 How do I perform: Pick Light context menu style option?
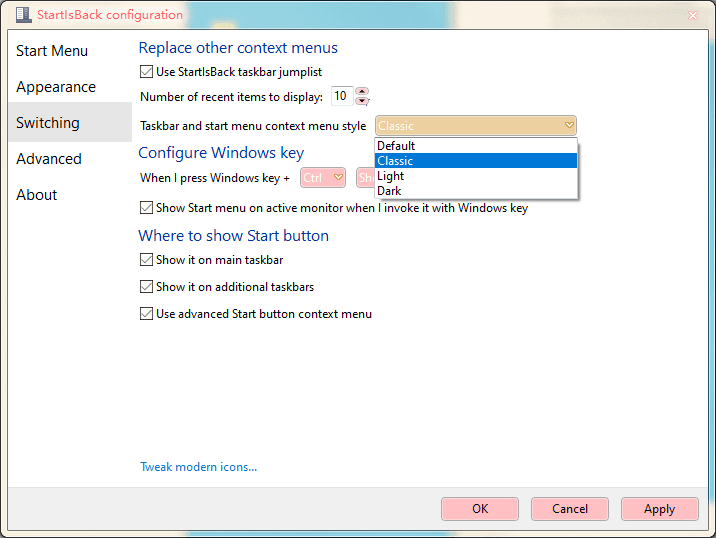[x=476, y=176]
